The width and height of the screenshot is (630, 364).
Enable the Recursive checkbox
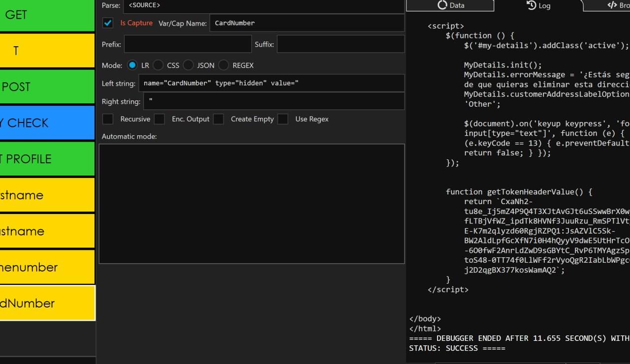(107, 119)
